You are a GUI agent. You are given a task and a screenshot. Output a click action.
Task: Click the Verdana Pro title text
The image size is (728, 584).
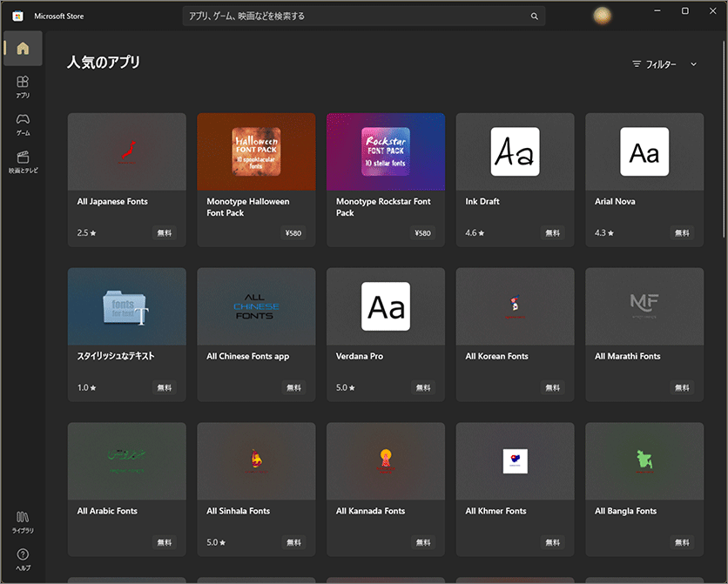[x=360, y=356]
